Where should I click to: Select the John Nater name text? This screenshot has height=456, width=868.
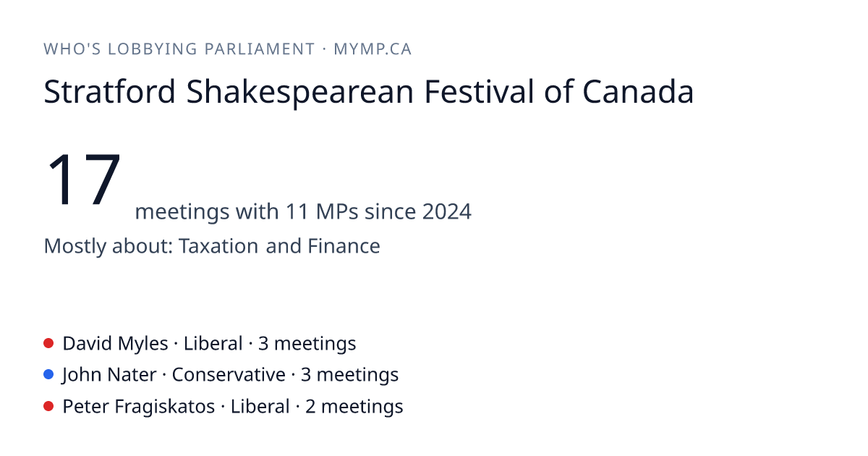point(109,375)
